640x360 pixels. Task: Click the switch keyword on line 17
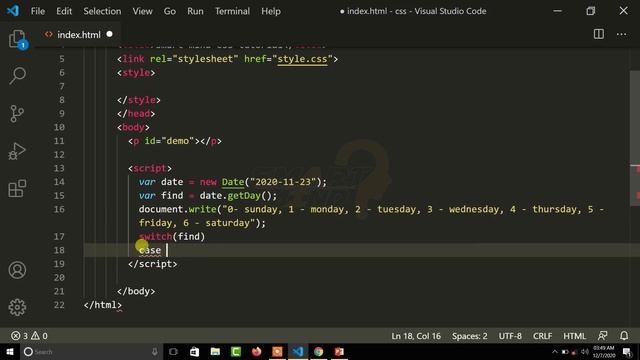tap(156, 236)
